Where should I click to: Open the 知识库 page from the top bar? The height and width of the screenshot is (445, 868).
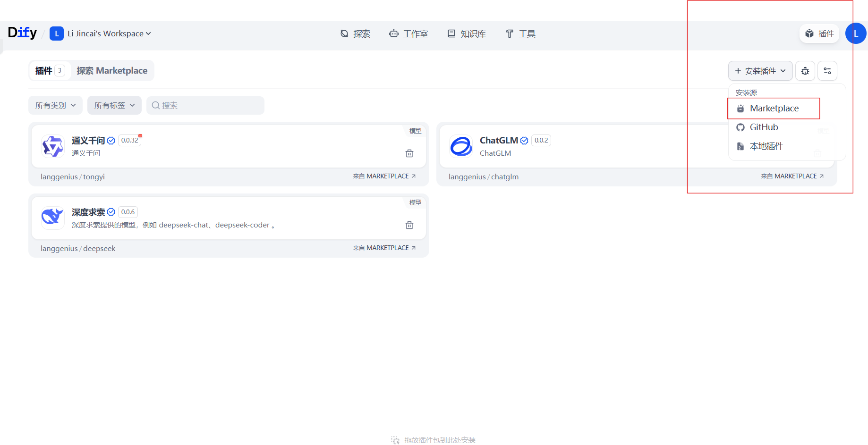pos(466,34)
